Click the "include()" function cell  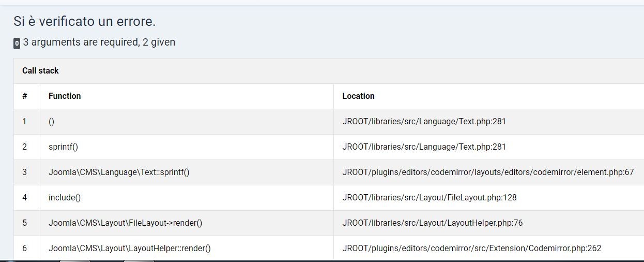pyautogui.click(x=65, y=198)
